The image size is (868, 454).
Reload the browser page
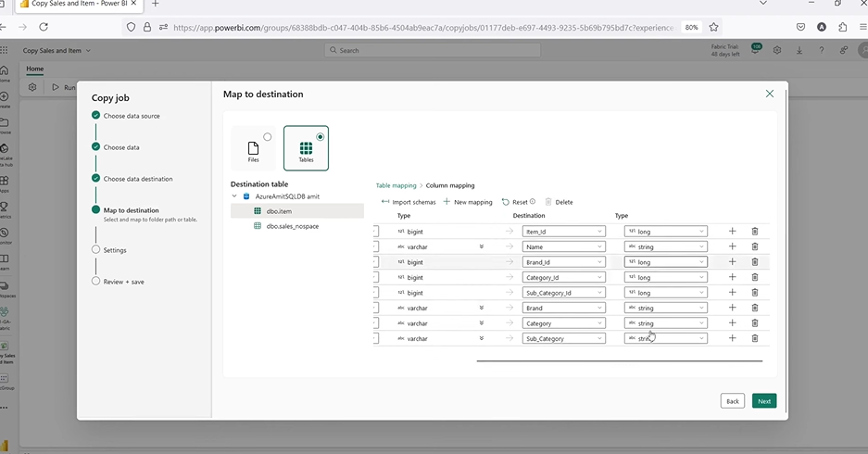point(44,27)
